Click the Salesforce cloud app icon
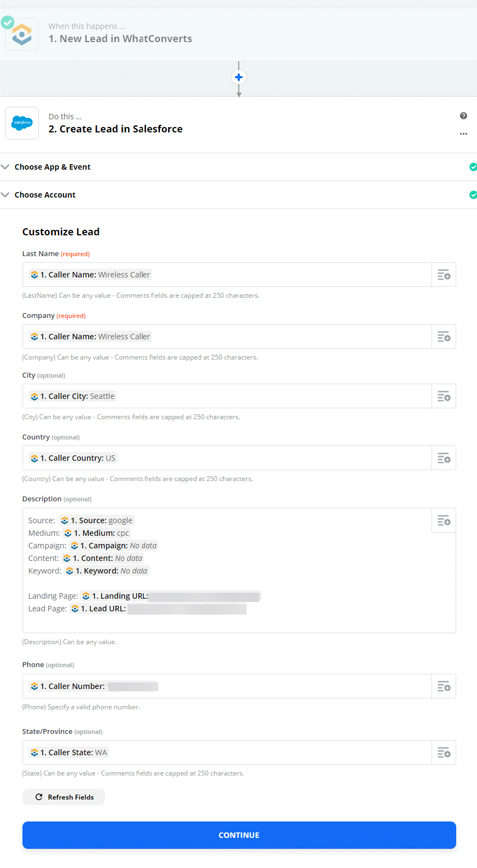The height and width of the screenshot is (868, 477). 22,123
